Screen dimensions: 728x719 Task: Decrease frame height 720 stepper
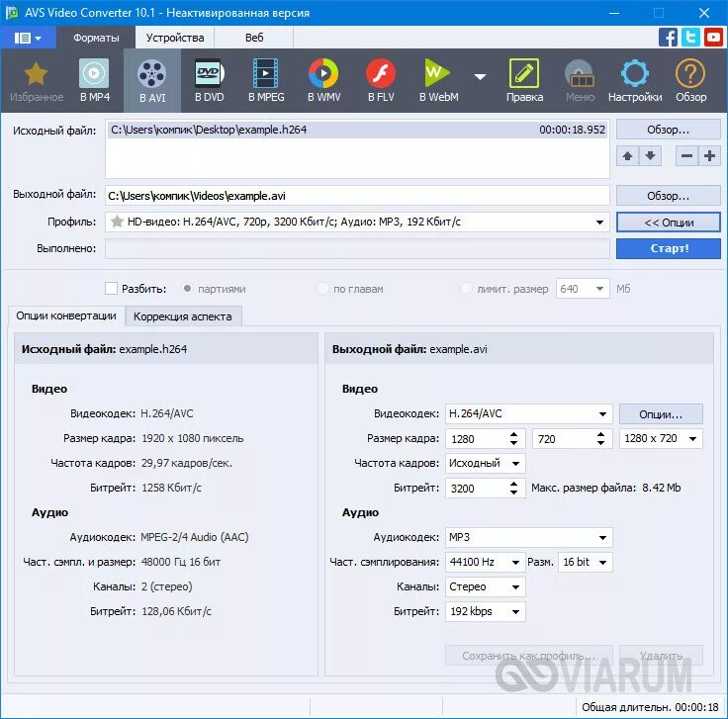coord(600,443)
